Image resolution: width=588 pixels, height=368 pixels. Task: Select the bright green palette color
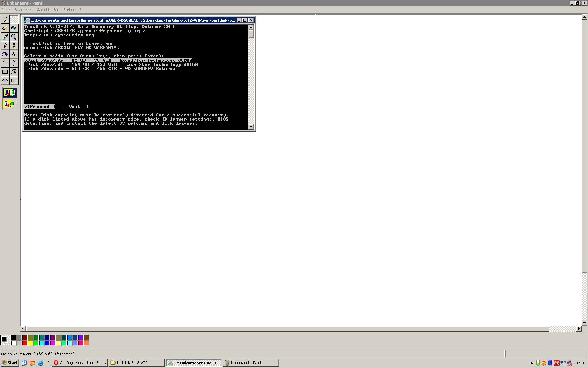click(36, 343)
